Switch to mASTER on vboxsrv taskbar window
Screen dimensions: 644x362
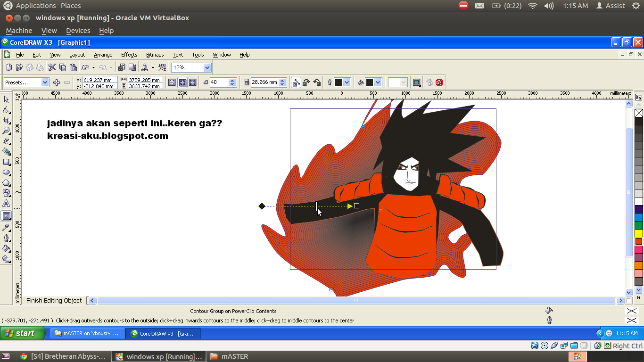(x=88, y=333)
